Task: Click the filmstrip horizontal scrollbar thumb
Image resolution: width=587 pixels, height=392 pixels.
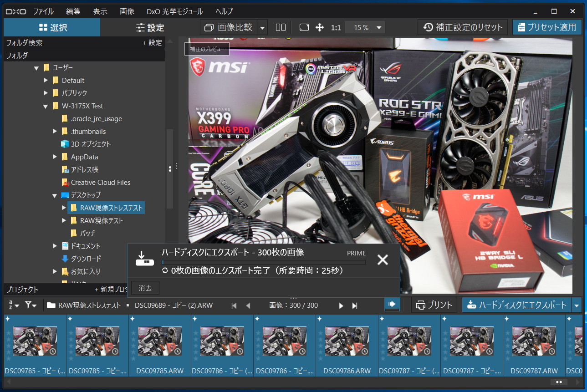Action: 559,382
